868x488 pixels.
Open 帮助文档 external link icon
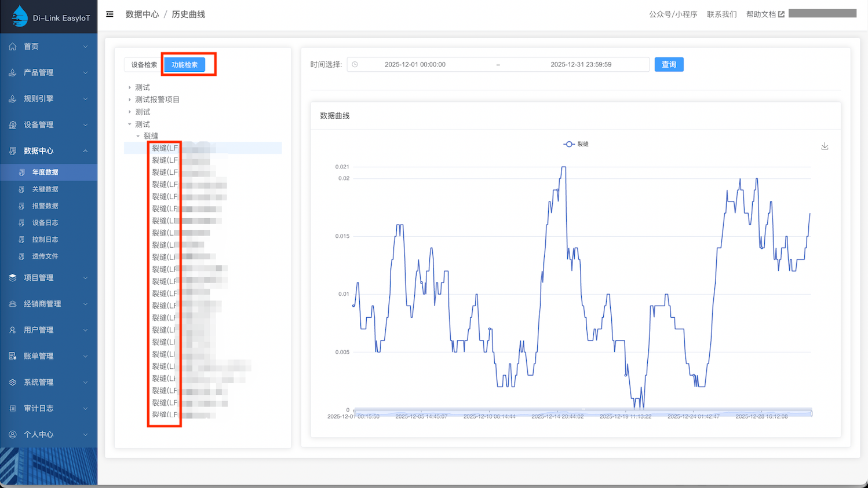coord(781,14)
